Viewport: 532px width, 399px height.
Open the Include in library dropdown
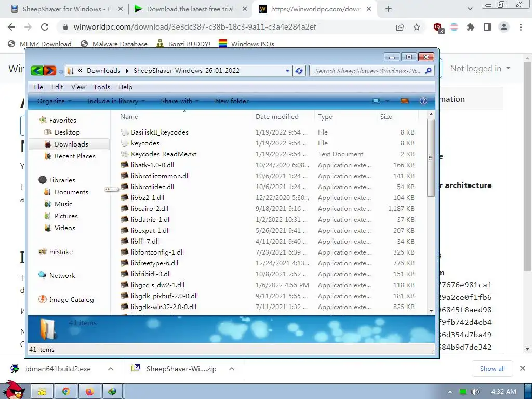click(x=116, y=101)
